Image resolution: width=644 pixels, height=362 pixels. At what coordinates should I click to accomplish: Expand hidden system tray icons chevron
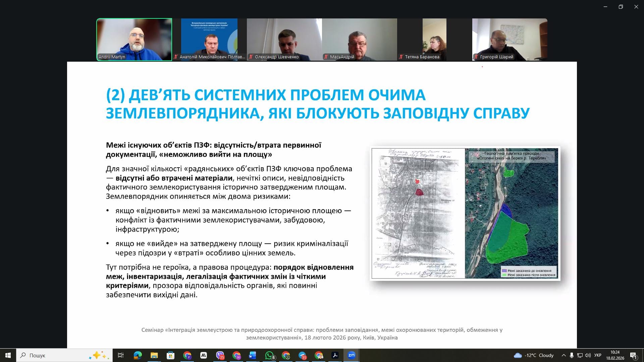click(563, 355)
